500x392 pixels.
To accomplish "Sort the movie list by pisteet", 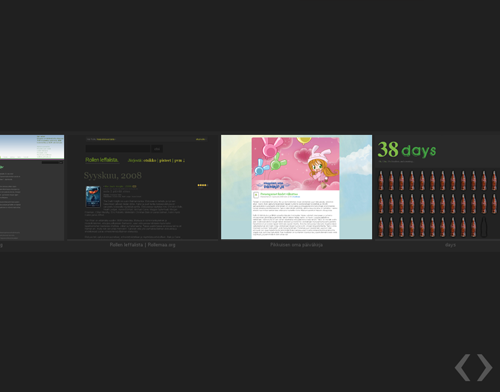I will point(165,160).
